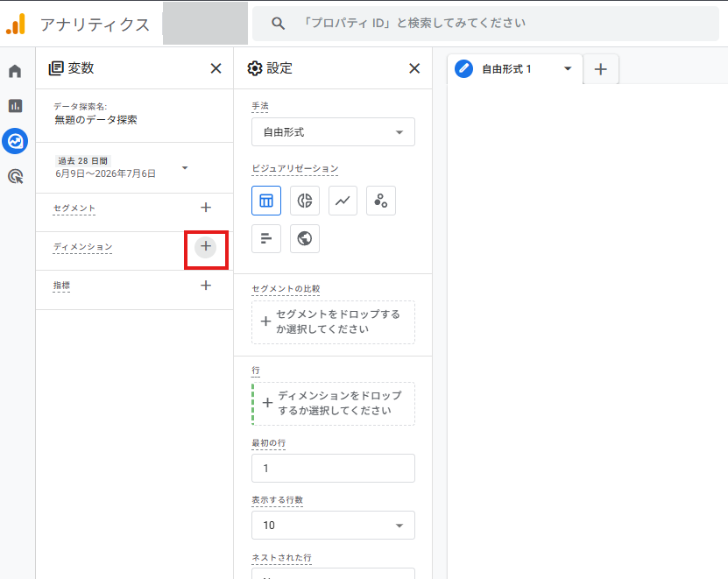Viewport: 728px width, 579px height.
Task: Focus the プロパティ ID search box
Action: pyautogui.click(x=485, y=24)
